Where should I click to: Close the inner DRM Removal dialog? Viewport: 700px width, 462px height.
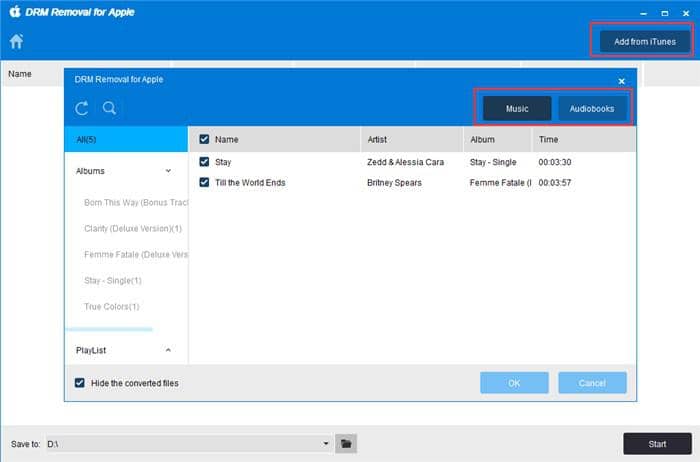[621, 81]
